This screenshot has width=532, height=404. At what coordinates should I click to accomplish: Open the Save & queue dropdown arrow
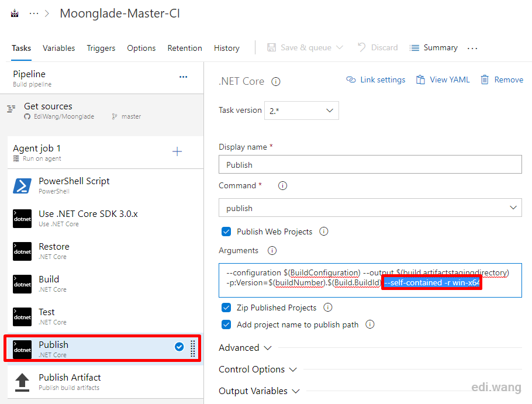pyautogui.click(x=340, y=47)
